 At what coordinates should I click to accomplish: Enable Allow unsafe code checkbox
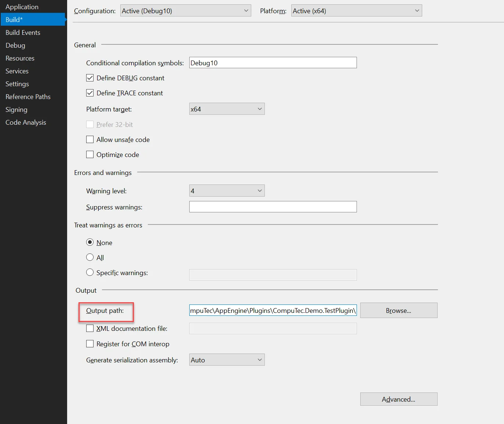click(90, 140)
